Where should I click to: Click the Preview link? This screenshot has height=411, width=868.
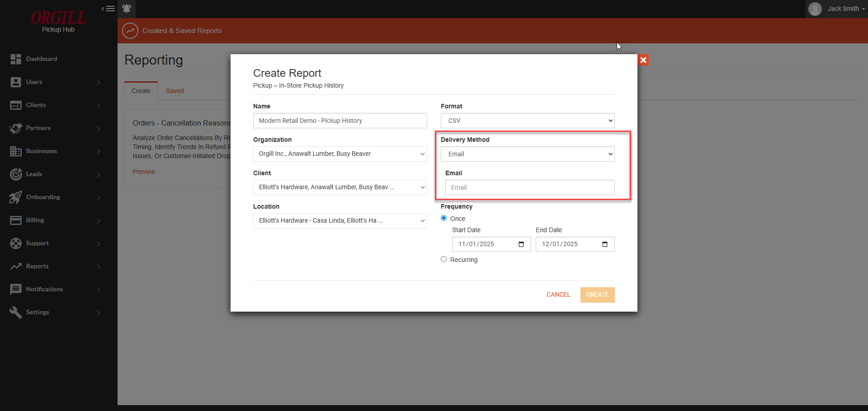tap(144, 172)
